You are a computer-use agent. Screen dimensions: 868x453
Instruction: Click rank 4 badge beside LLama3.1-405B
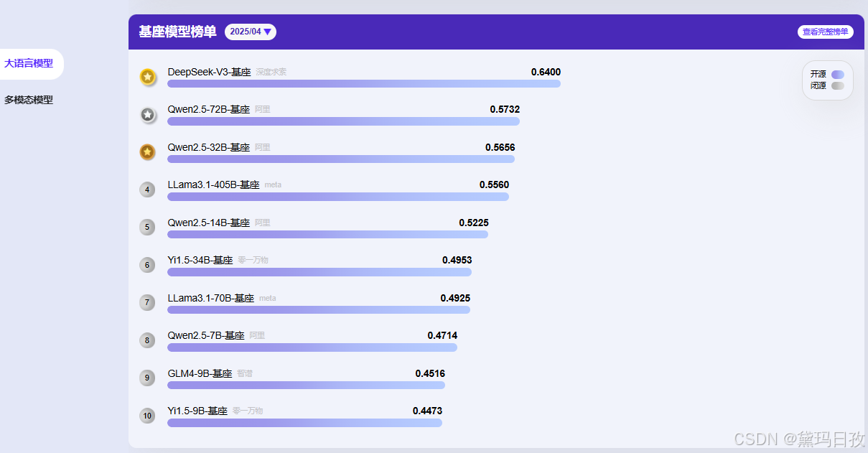pyautogui.click(x=147, y=190)
